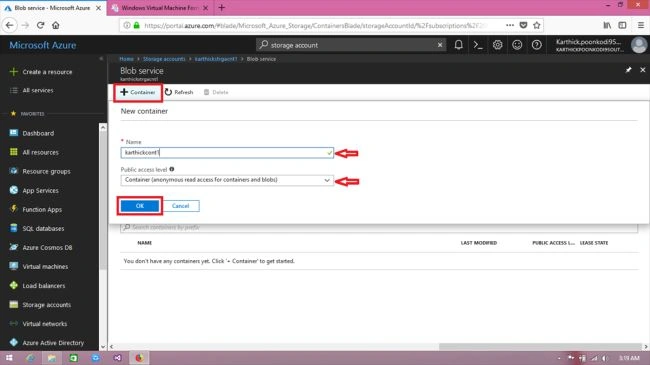
Task: Click the browser Back arrow
Action: click(10, 25)
